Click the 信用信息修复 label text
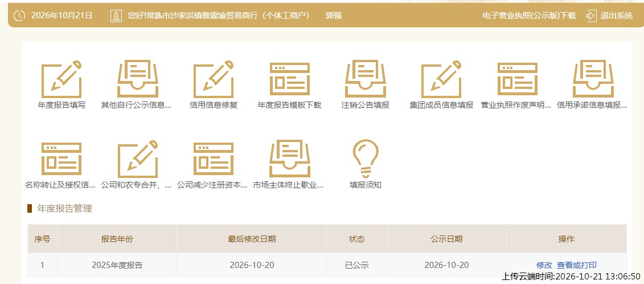 pos(214,105)
